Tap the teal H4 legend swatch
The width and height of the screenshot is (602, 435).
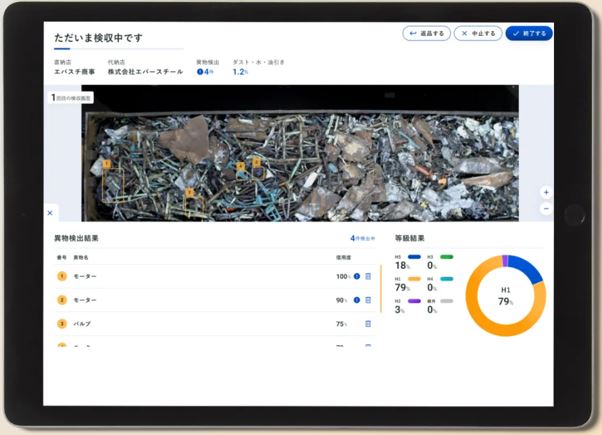(x=447, y=279)
